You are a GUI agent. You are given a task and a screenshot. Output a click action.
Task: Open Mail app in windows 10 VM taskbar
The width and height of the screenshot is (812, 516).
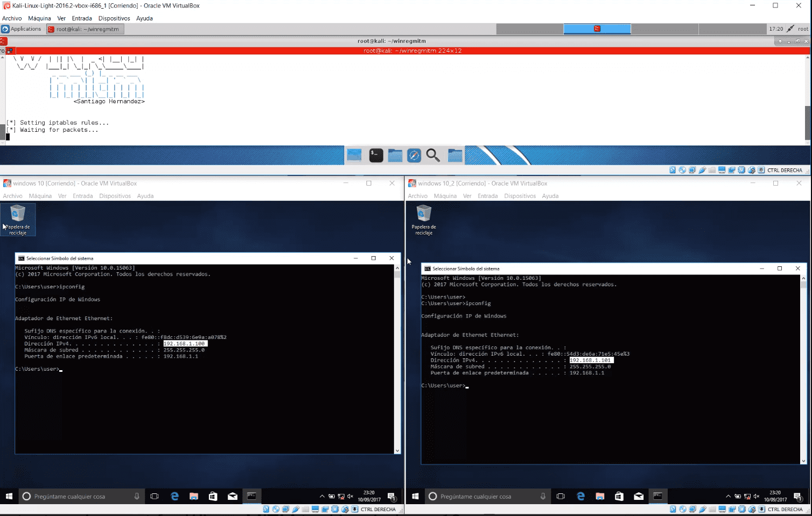[233, 496]
